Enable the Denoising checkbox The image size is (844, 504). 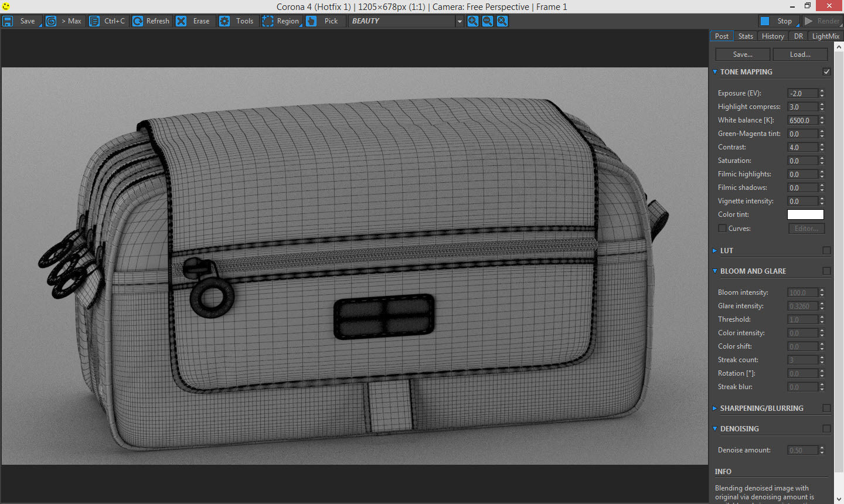pos(826,428)
